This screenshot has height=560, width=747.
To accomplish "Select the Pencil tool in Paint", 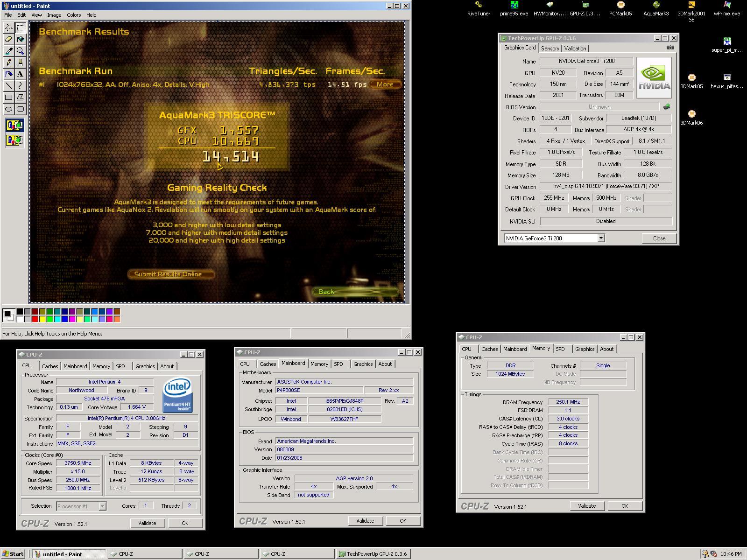I will 9,63.
